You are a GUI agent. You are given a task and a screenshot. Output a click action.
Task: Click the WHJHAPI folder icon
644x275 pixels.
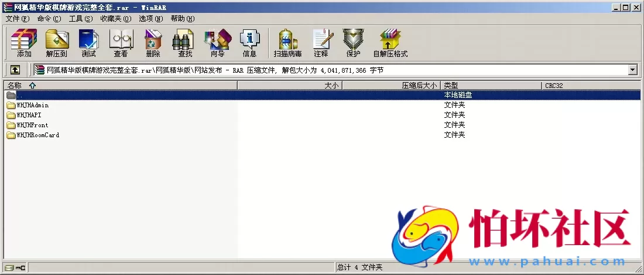click(x=11, y=115)
